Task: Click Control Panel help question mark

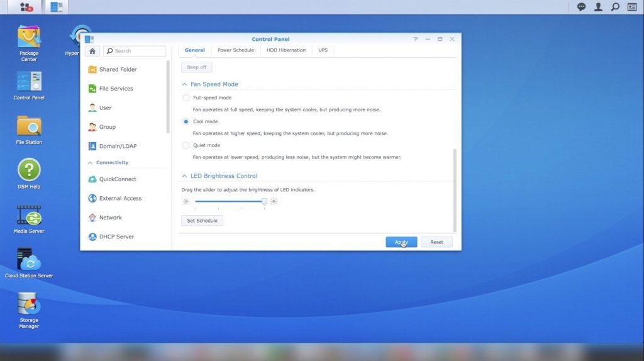Action: coord(415,39)
